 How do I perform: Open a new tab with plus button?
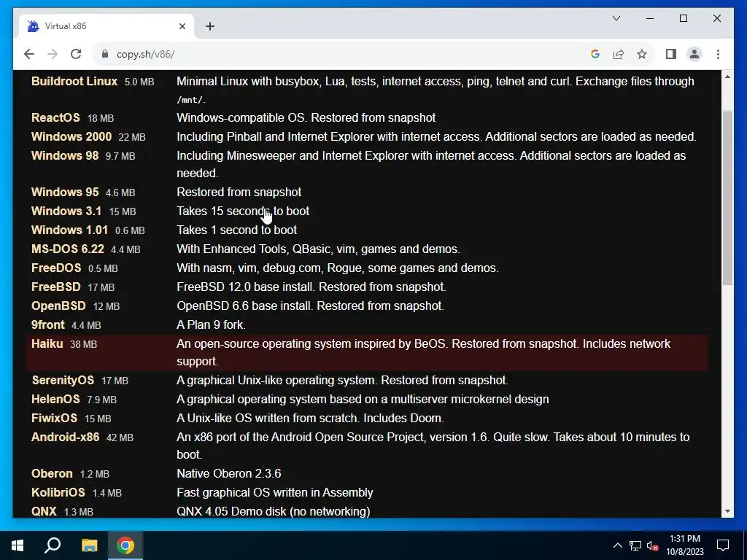pyautogui.click(x=210, y=26)
